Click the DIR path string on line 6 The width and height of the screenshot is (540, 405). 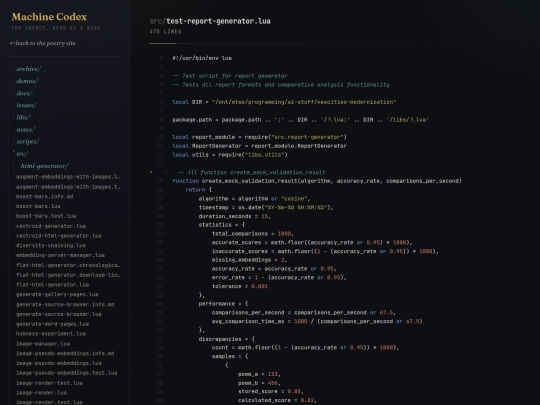304,102
